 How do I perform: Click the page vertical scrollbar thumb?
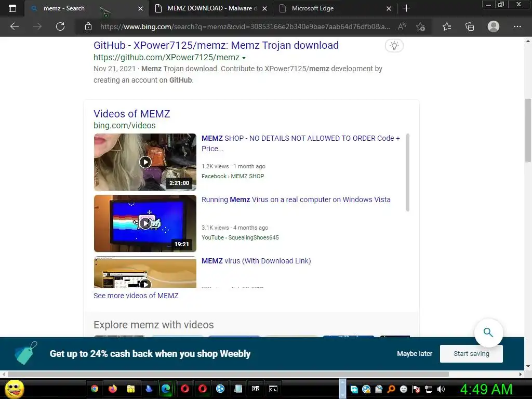click(528, 130)
